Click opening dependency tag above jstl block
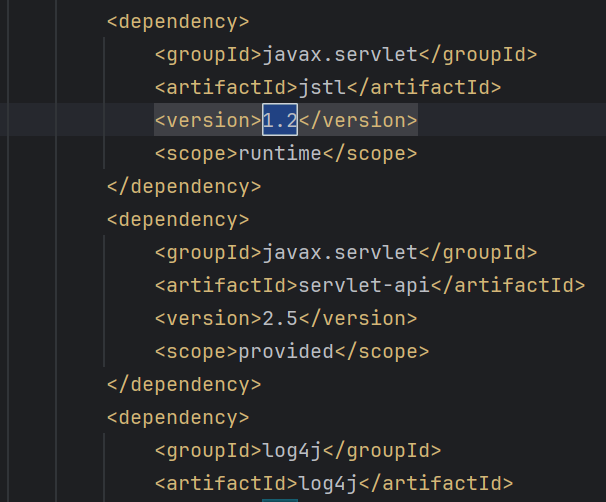 pos(177,22)
